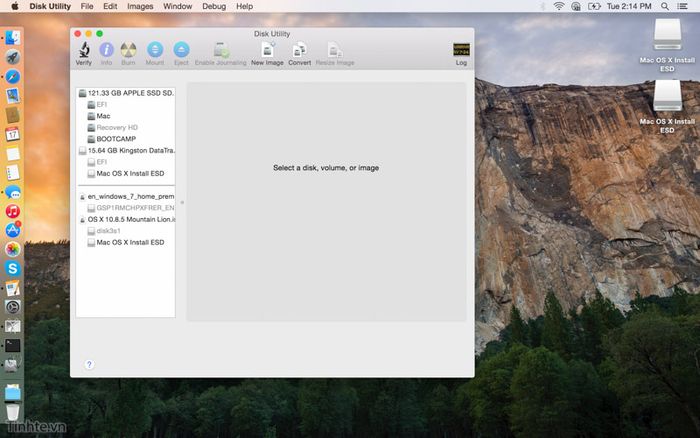Screen dimensions: 700x438
Task: Click the Eject toolbar icon
Action: [x=181, y=54]
